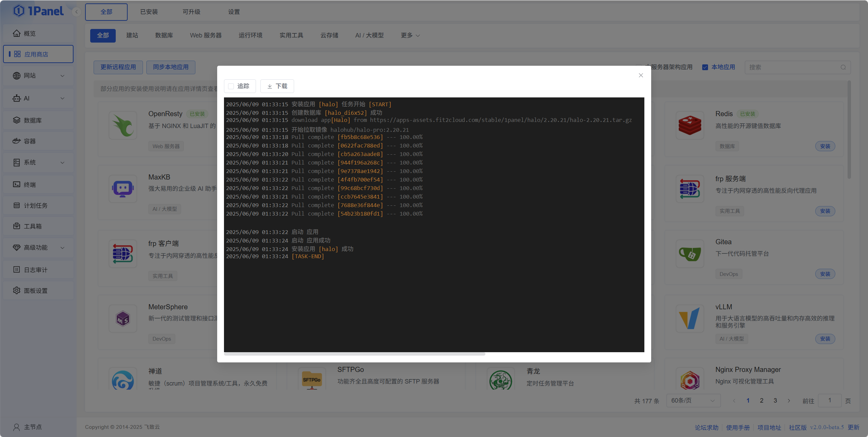This screenshot has height=437, width=868.
Task: Open the 论坛求助 link
Action: click(707, 427)
